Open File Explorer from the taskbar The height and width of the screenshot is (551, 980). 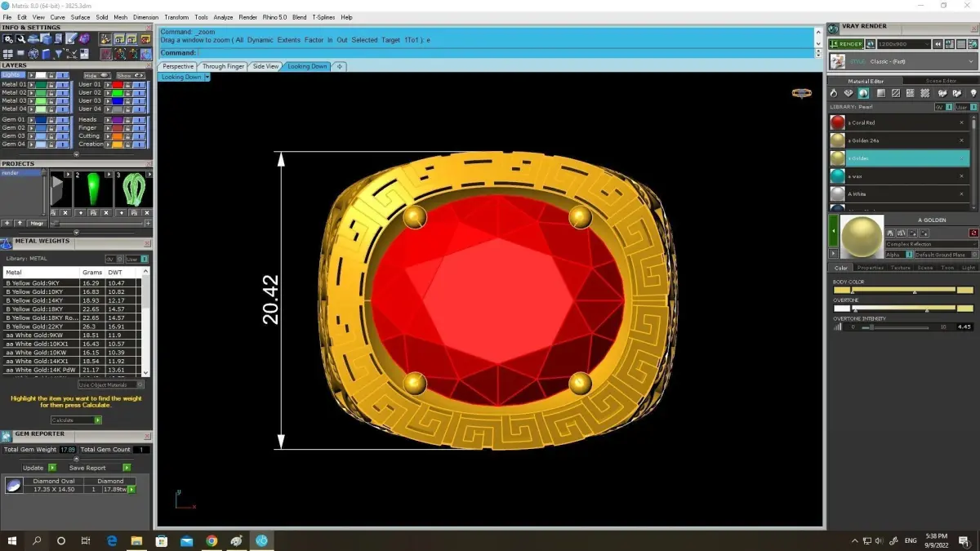[136, 540]
